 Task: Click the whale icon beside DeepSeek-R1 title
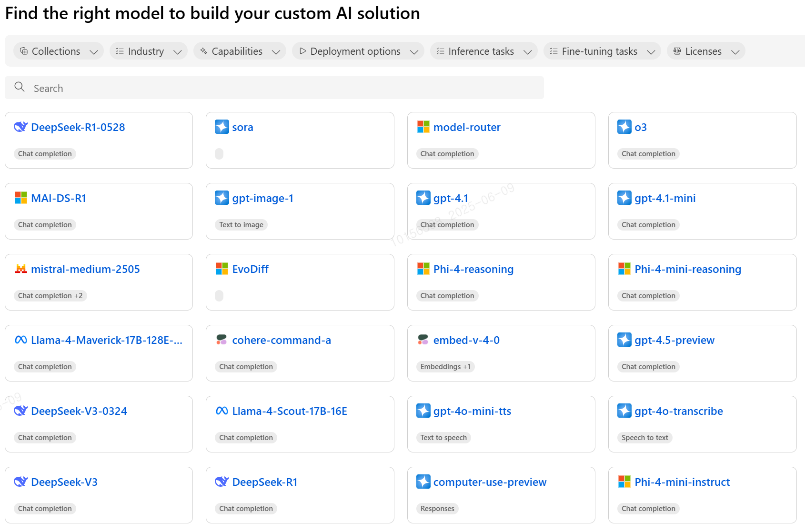click(222, 482)
